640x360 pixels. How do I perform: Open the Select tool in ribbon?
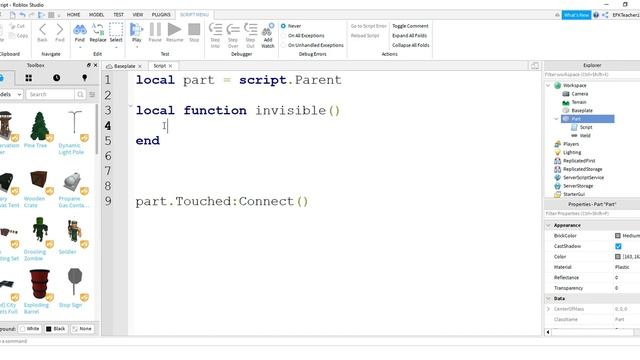click(116, 33)
